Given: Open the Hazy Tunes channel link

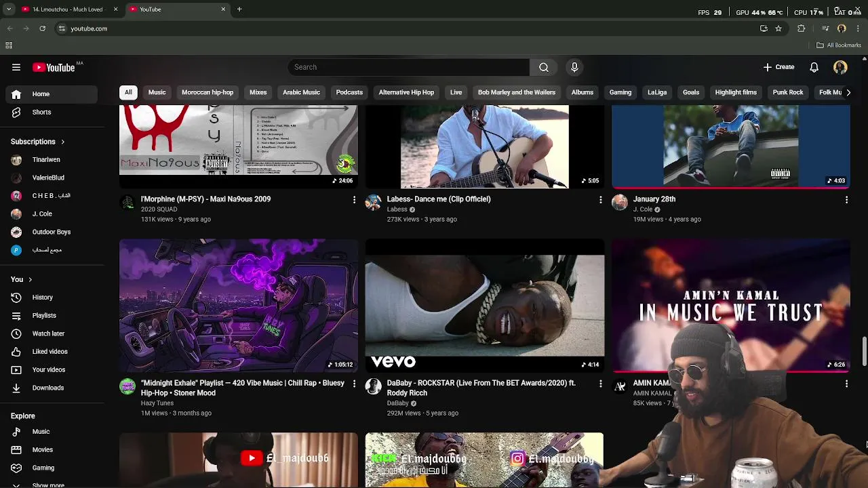Looking at the screenshot, I should click(157, 403).
